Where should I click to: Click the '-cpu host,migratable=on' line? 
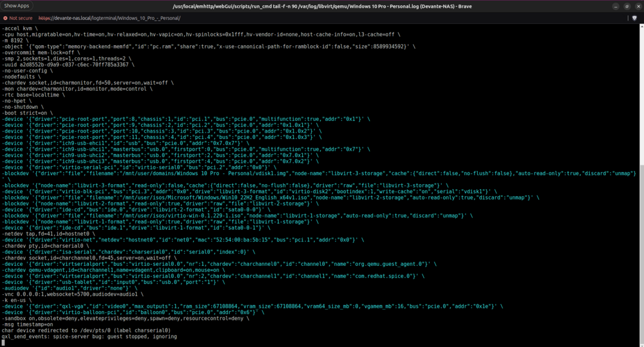pyautogui.click(x=201, y=35)
